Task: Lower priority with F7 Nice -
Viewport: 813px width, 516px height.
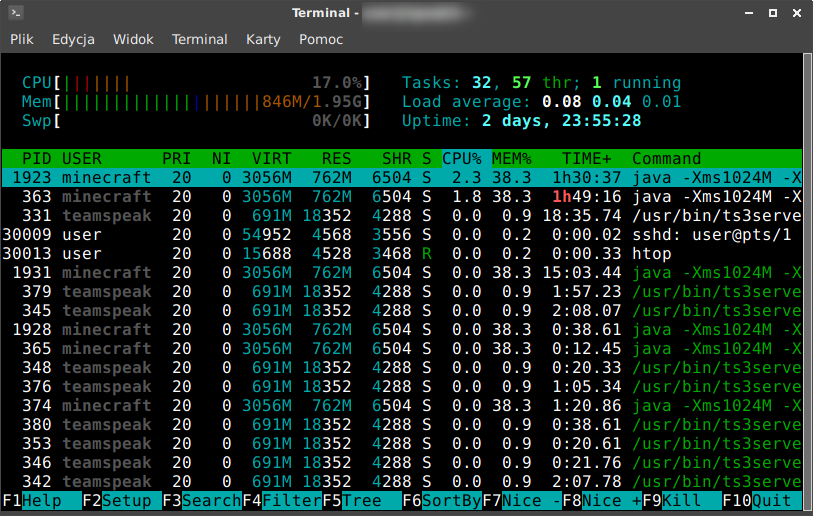Action: pos(530,501)
